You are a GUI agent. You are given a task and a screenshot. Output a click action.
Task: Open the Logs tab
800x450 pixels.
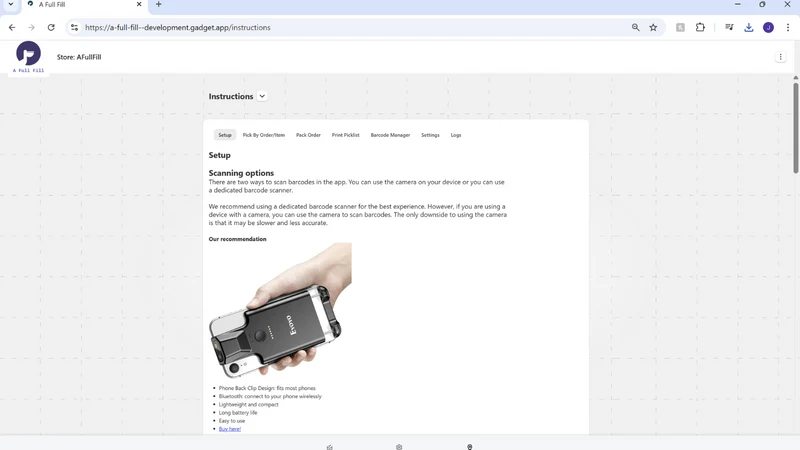(456, 135)
